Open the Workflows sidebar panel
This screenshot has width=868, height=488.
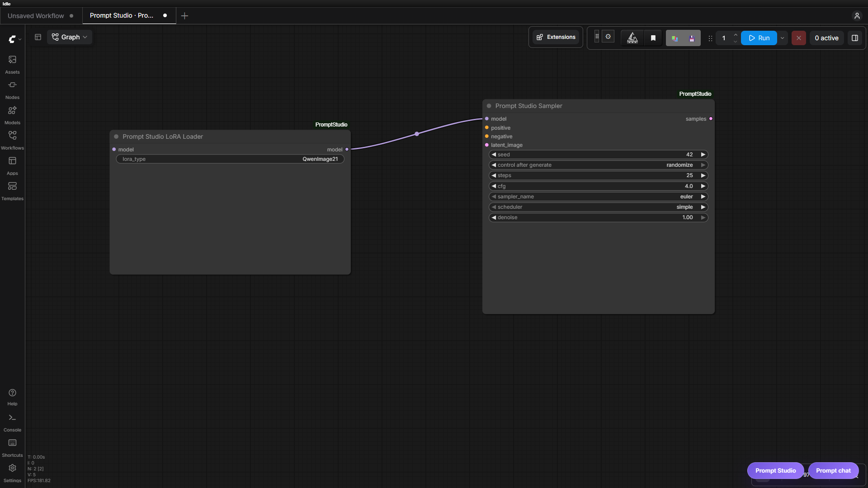click(12, 141)
